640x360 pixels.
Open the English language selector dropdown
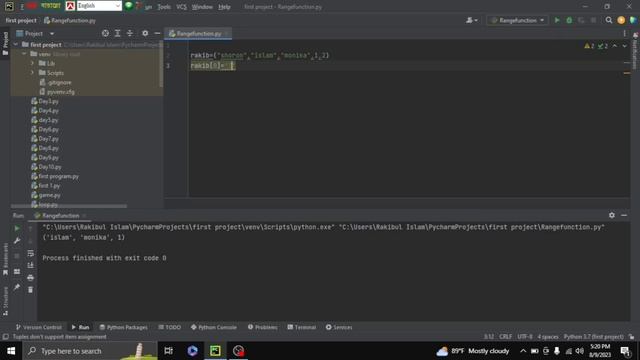click(99, 6)
